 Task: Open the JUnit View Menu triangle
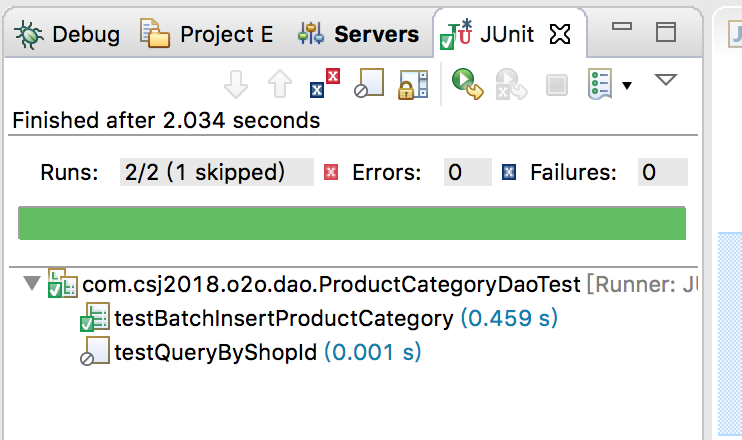click(x=666, y=79)
